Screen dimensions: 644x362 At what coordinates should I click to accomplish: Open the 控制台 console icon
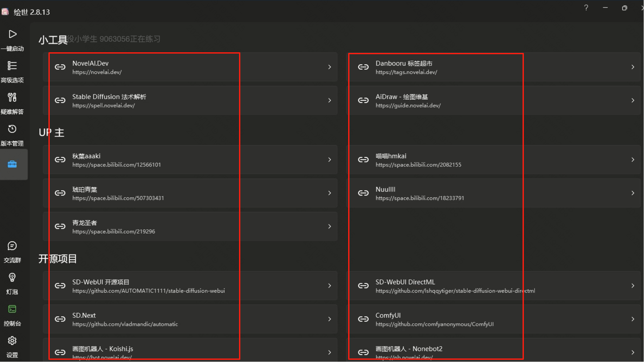tap(12, 309)
